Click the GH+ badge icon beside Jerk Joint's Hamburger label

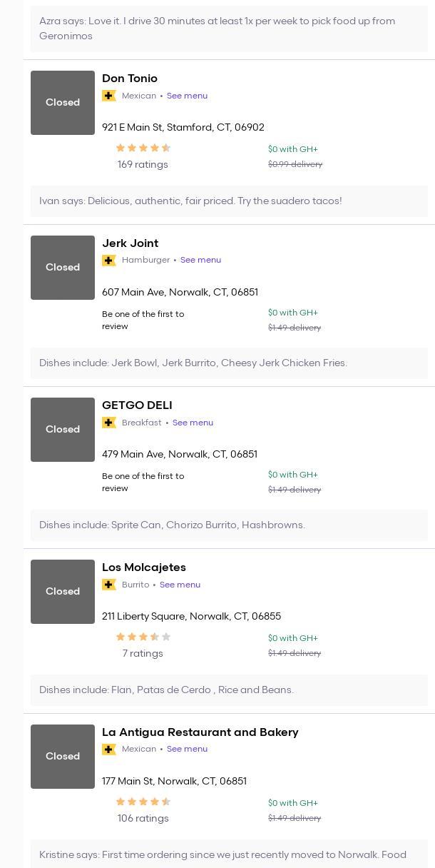(x=109, y=261)
